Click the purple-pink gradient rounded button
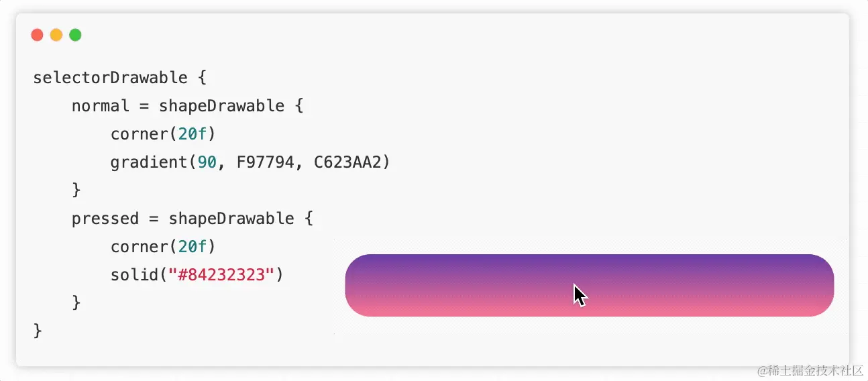 pyautogui.click(x=589, y=285)
